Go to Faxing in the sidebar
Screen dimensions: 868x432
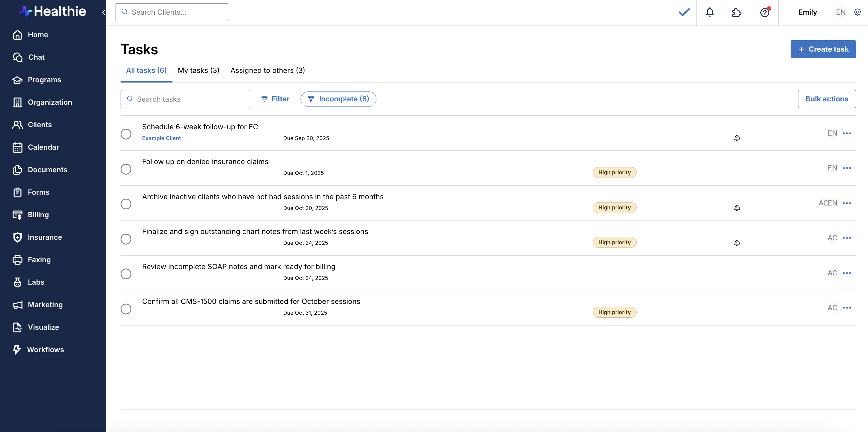tap(39, 259)
